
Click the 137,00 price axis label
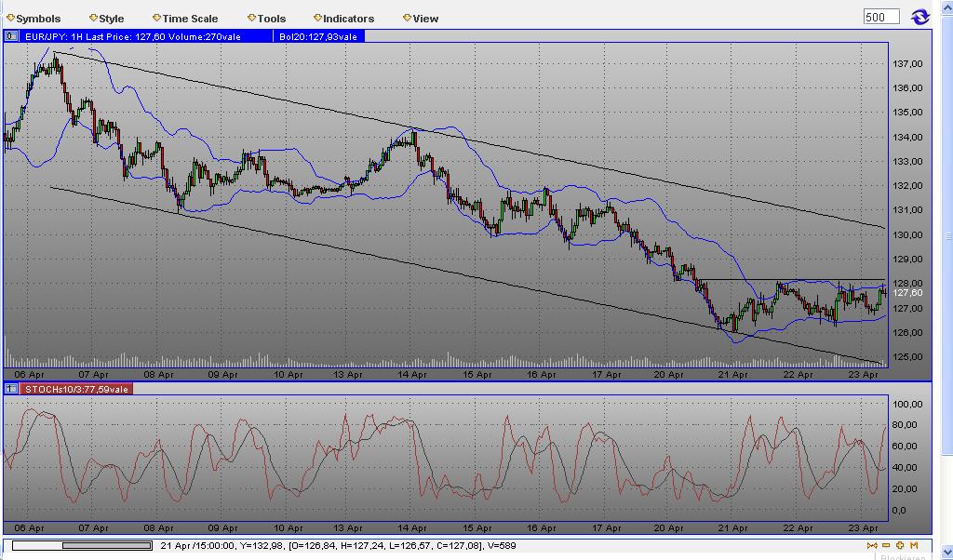click(907, 63)
